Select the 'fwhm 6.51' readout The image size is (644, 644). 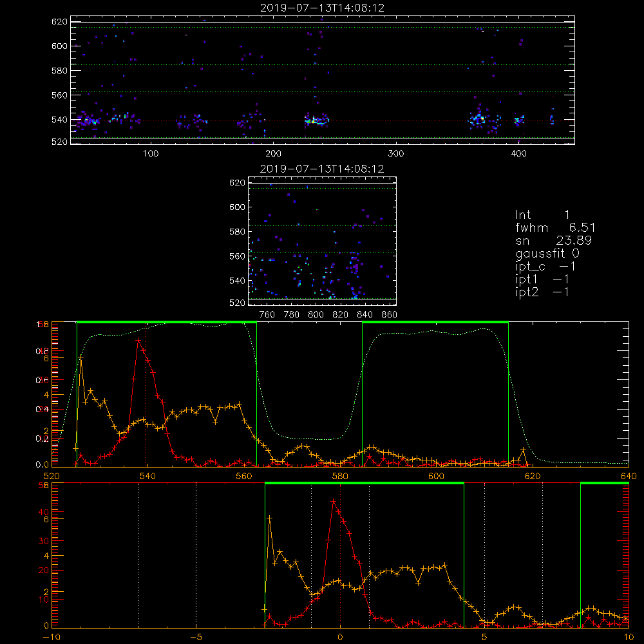click(555, 227)
